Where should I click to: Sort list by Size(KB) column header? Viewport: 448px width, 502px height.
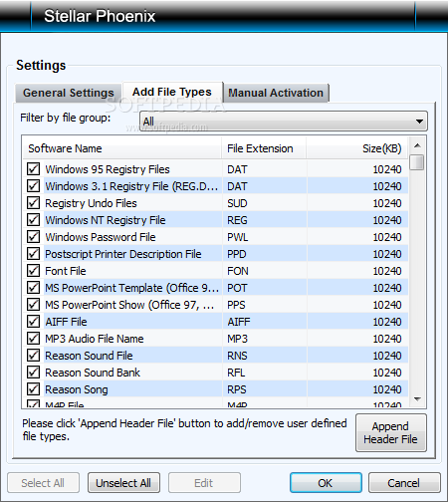point(357,148)
